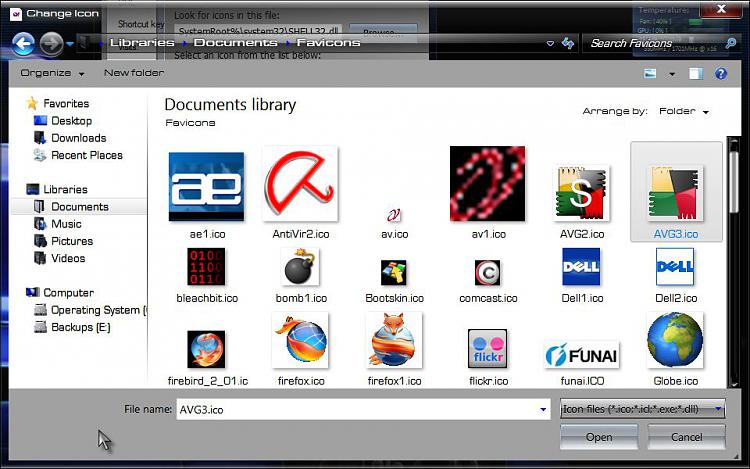Select the comcast.ico file

click(488, 282)
